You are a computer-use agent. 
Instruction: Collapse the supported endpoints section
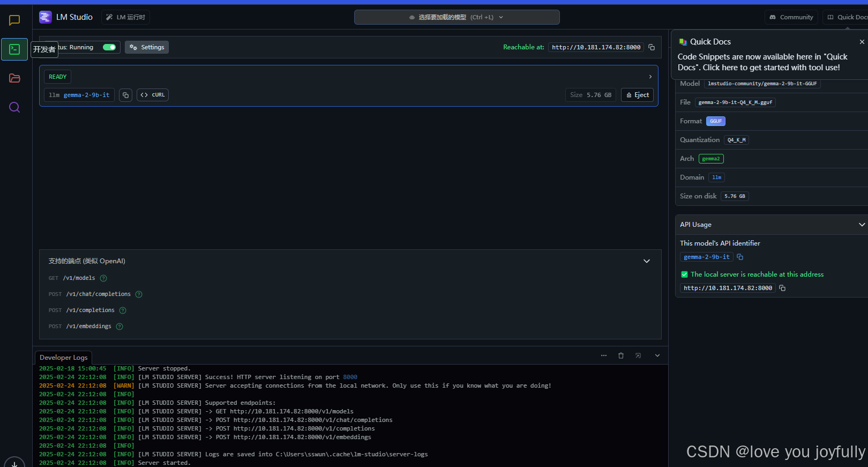click(x=647, y=261)
